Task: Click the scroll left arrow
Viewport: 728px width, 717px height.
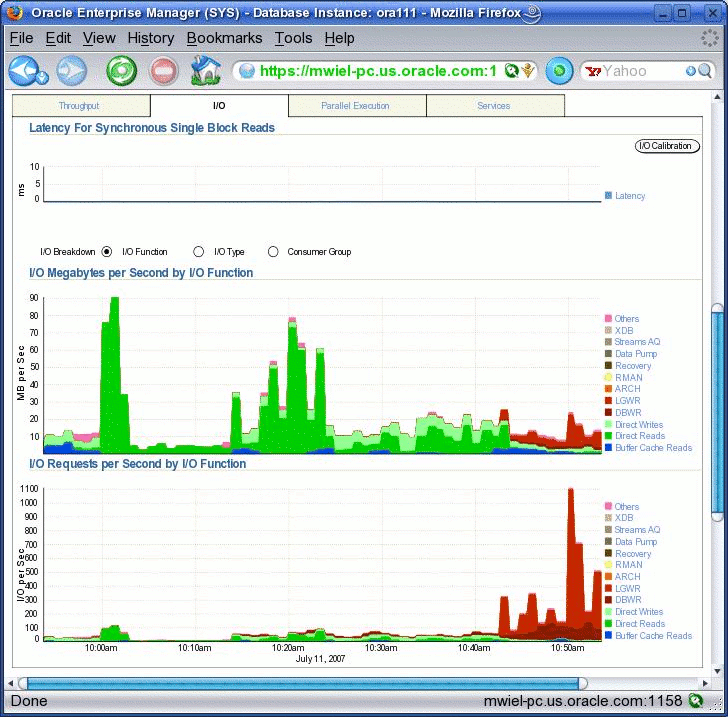Action: (x=11, y=684)
